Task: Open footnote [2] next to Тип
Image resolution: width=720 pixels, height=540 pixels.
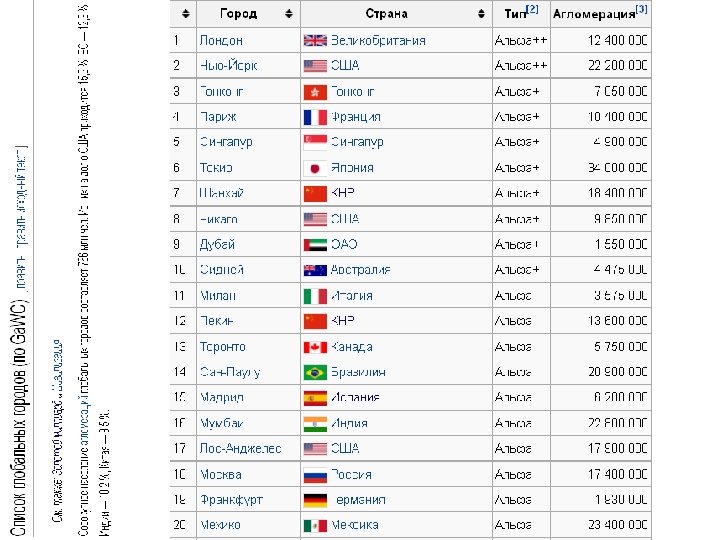Action: click(532, 9)
